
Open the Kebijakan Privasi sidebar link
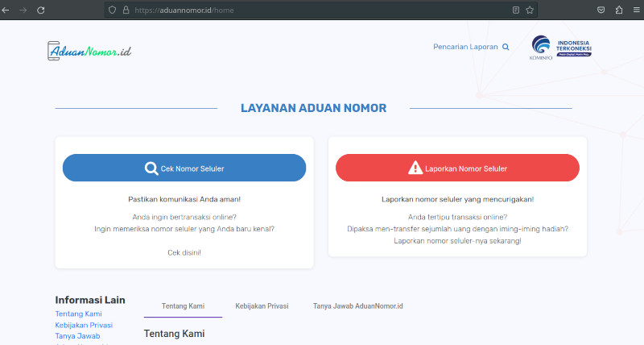84,325
